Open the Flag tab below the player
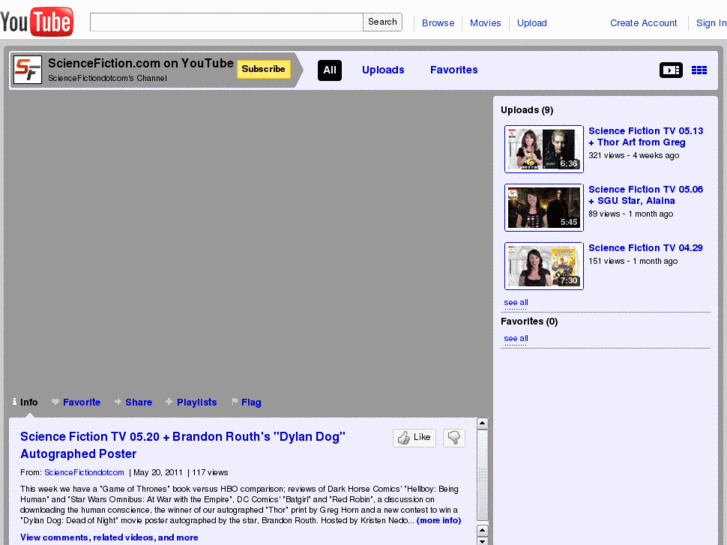This screenshot has height=545, width=727. tap(251, 402)
